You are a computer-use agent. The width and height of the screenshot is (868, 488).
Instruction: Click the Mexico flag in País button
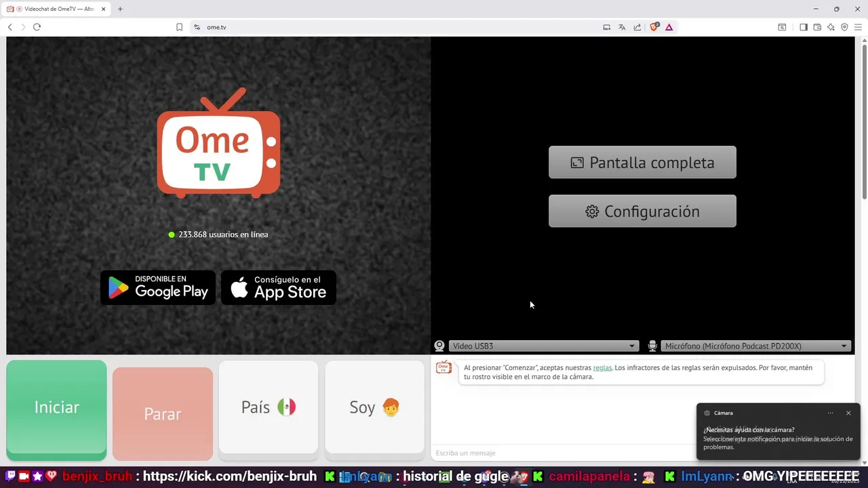tap(286, 407)
